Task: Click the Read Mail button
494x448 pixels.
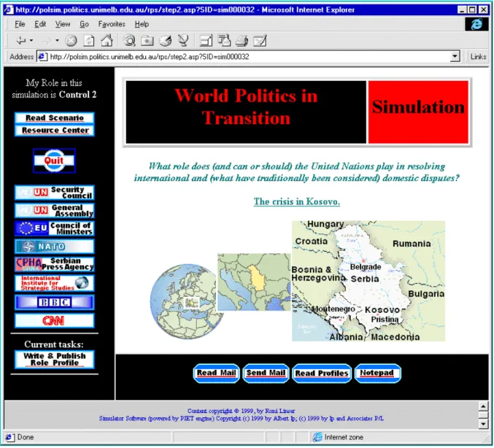Action: (x=217, y=374)
